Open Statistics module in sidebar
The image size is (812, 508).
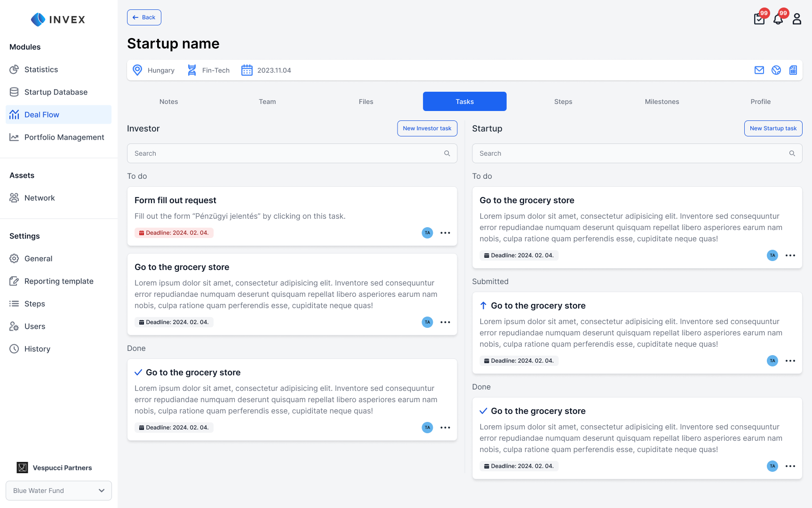[x=41, y=70]
